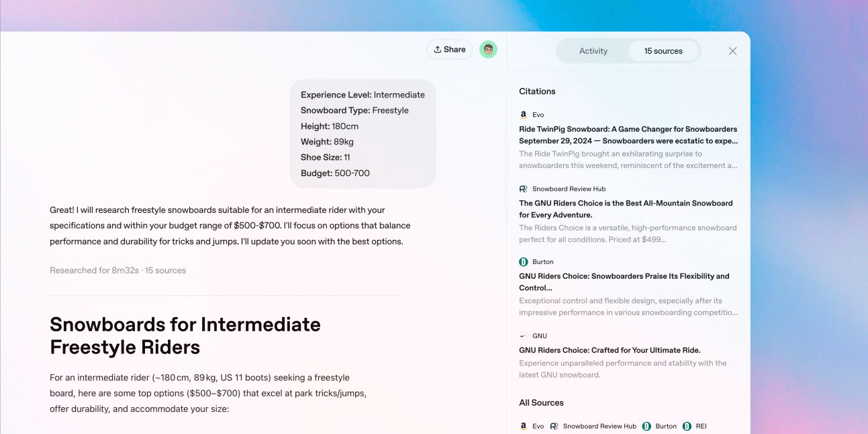
Task: Click the Evo icon under All Sources
Action: (x=524, y=426)
